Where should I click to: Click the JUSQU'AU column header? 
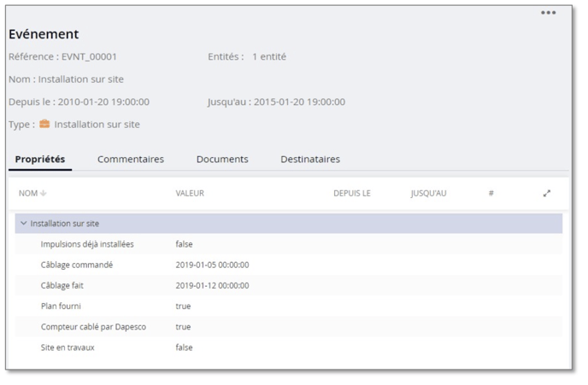coord(428,193)
